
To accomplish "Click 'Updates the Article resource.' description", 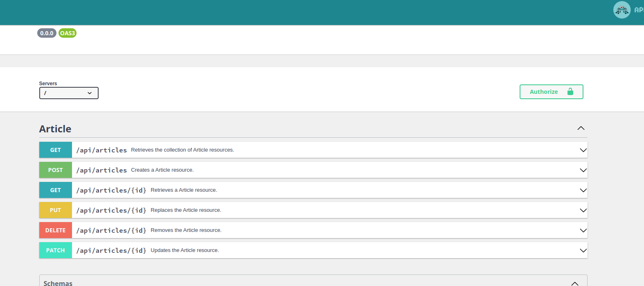I will tap(185, 250).
